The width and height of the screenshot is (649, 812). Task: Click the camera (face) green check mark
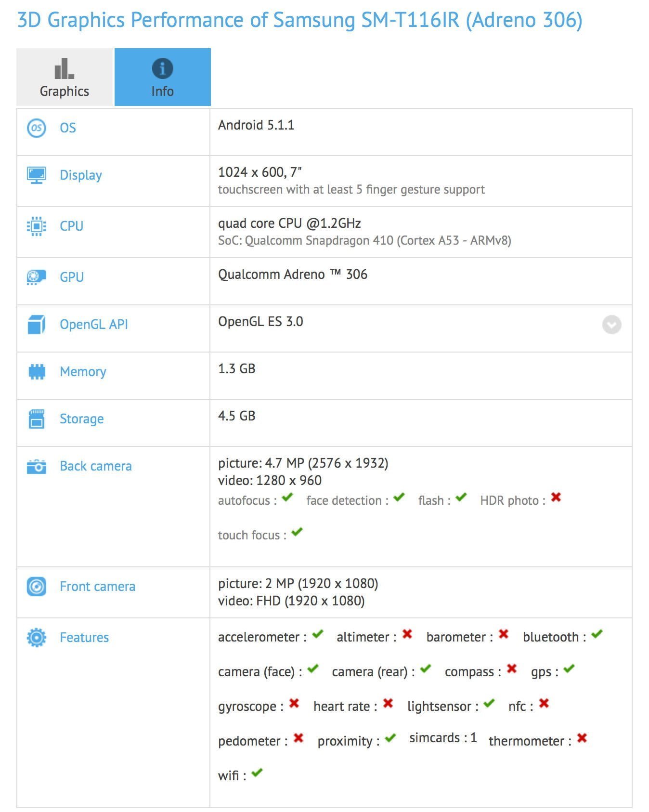313,668
